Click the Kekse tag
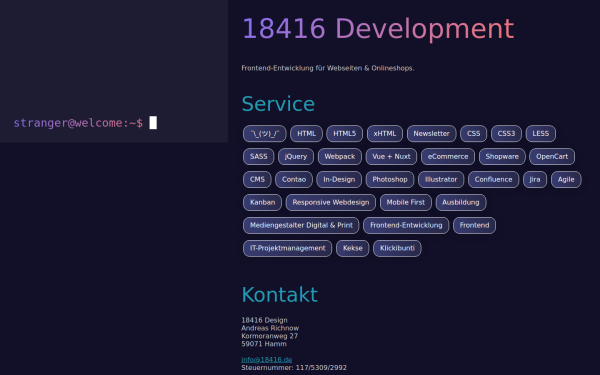The height and width of the screenshot is (375, 600). [352, 248]
